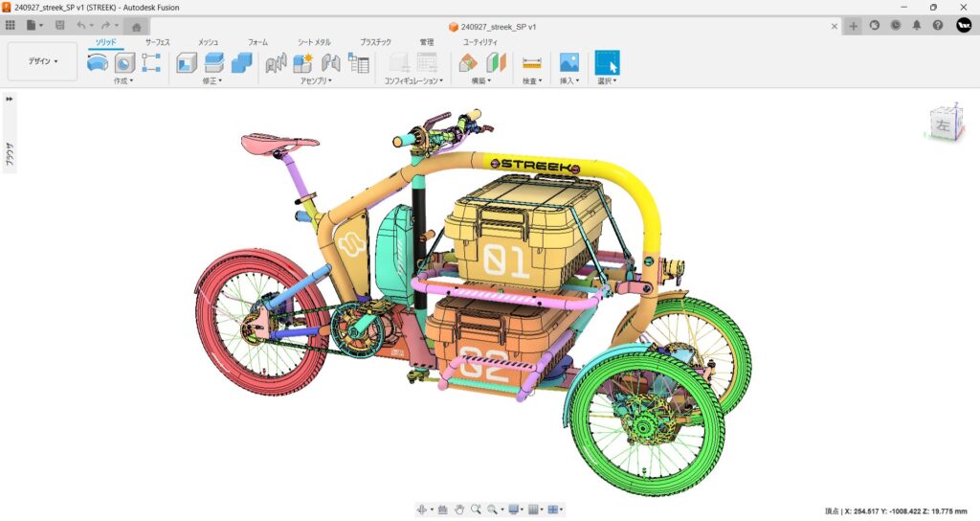
Task: Open the Grid and Snaps settings
Action: click(x=533, y=510)
